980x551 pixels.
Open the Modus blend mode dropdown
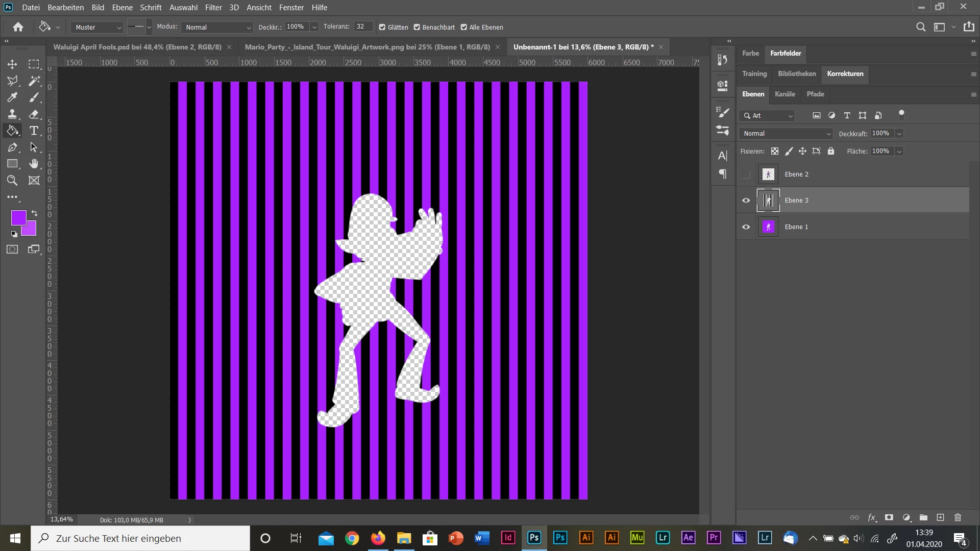click(218, 28)
